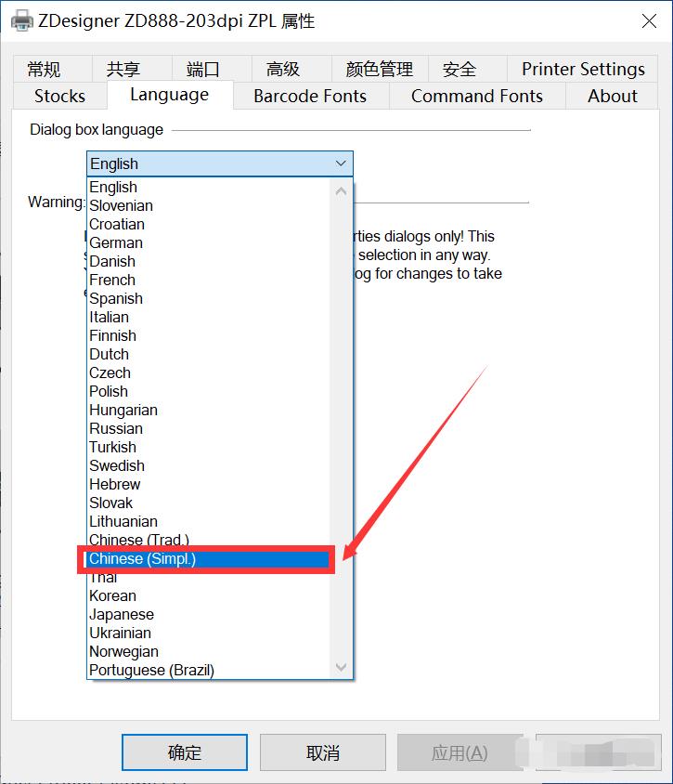The width and height of the screenshot is (673, 784).
Task: Go to the Command Fonts tab
Action: pos(476,97)
